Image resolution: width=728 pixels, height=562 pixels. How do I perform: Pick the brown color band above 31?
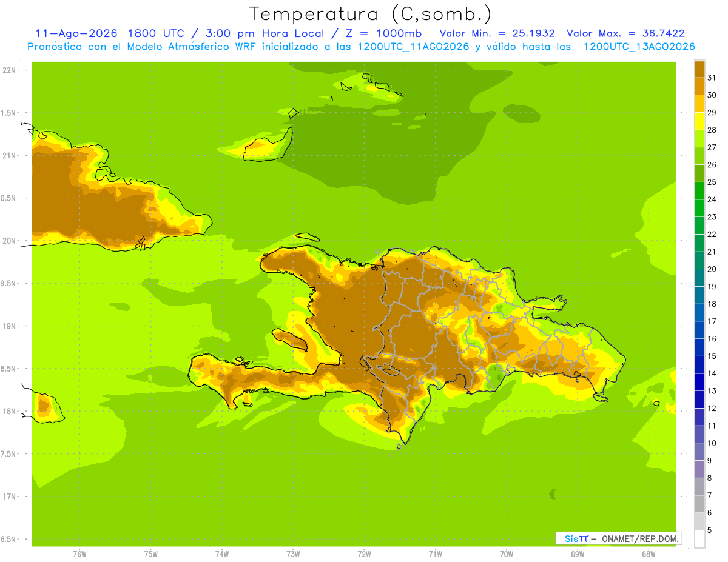click(699, 69)
